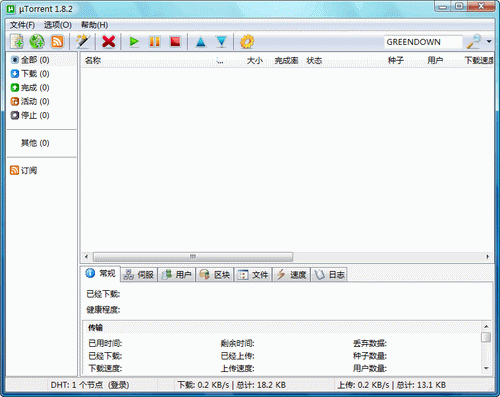Image resolution: width=500 pixels, height=397 pixels.
Task: Sort by 用户 column header
Action: click(435, 61)
